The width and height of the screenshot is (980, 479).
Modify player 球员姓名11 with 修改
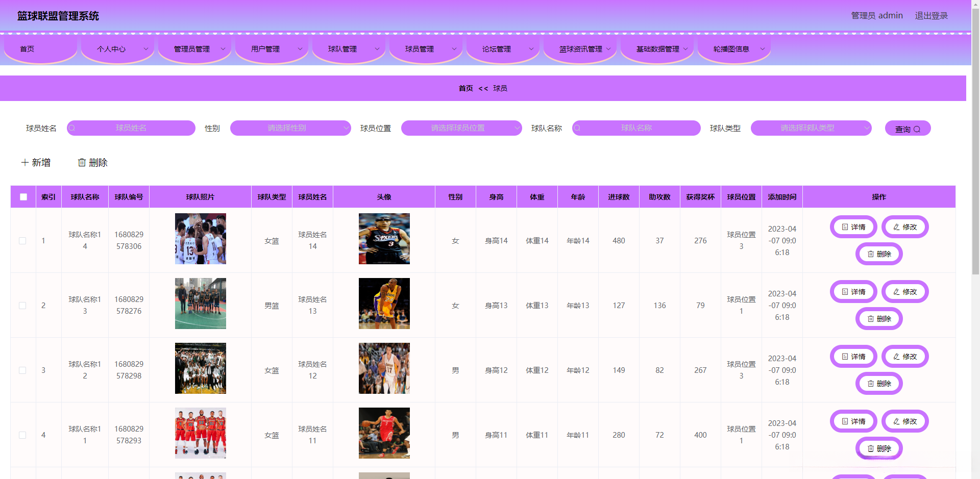pyautogui.click(x=905, y=421)
